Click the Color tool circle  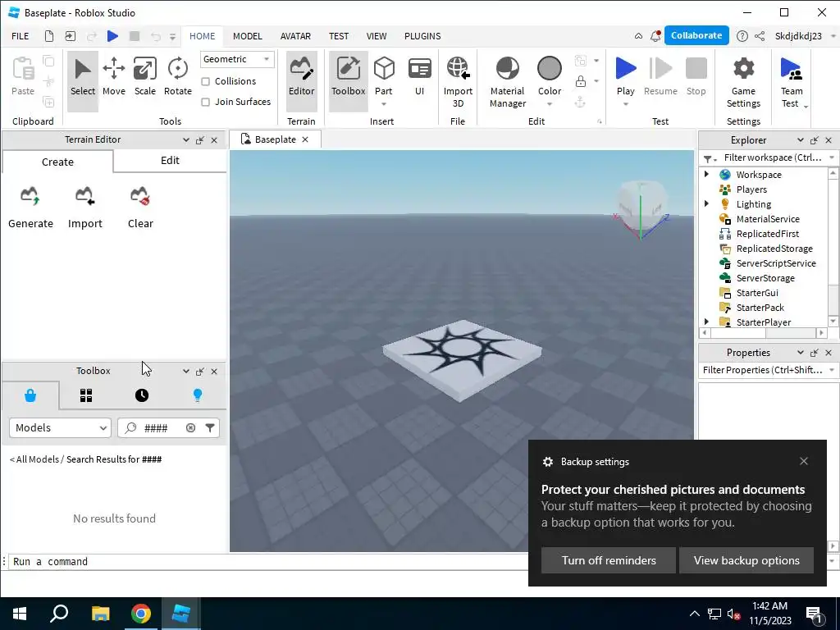point(549,69)
